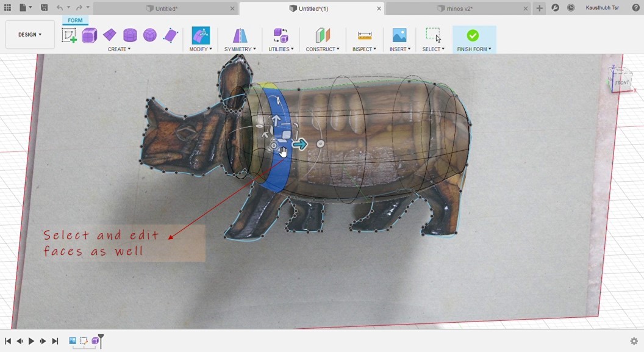The height and width of the screenshot is (352, 644).
Task: Play the timeline history
Action: pos(31,341)
